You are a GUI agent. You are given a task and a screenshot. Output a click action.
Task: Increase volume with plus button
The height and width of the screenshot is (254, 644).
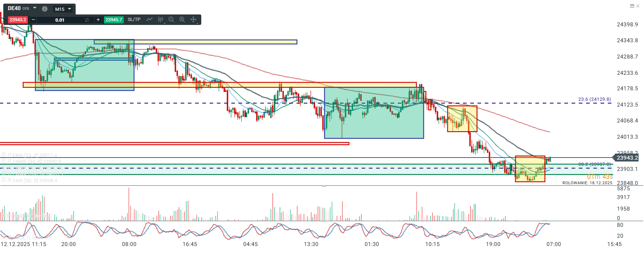click(98, 20)
